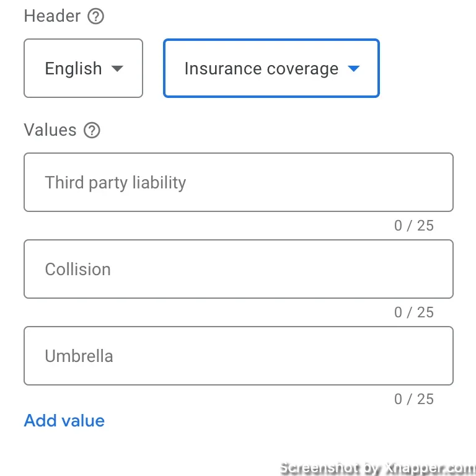Click the Insurance coverage text in the selector
Viewport: 476px width, 476px height.
coord(262,69)
